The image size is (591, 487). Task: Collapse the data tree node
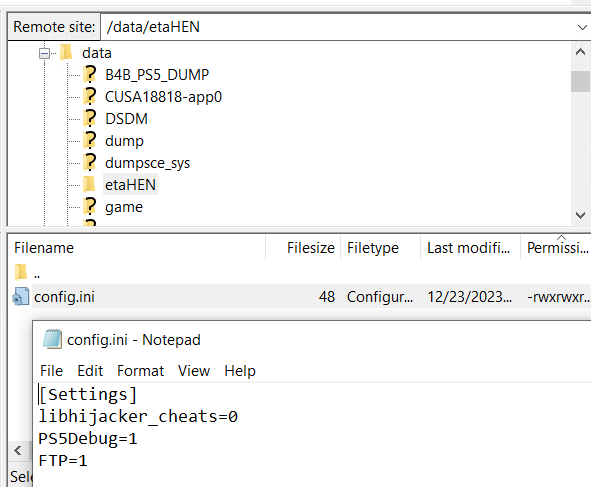click(44, 54)
